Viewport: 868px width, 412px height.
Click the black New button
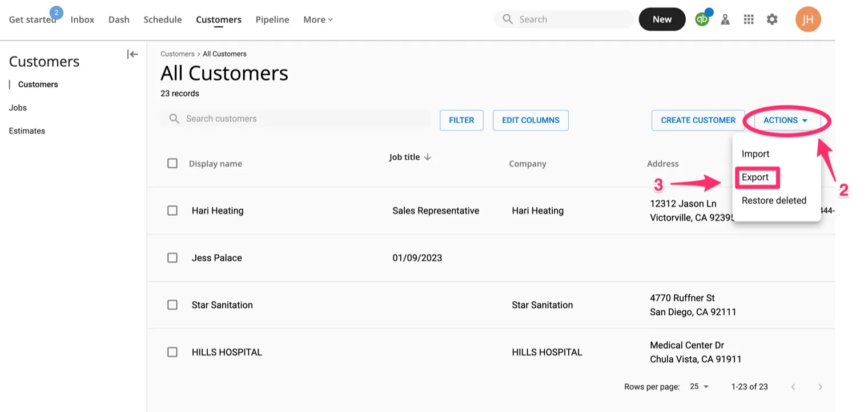click(x=662, y=19)
